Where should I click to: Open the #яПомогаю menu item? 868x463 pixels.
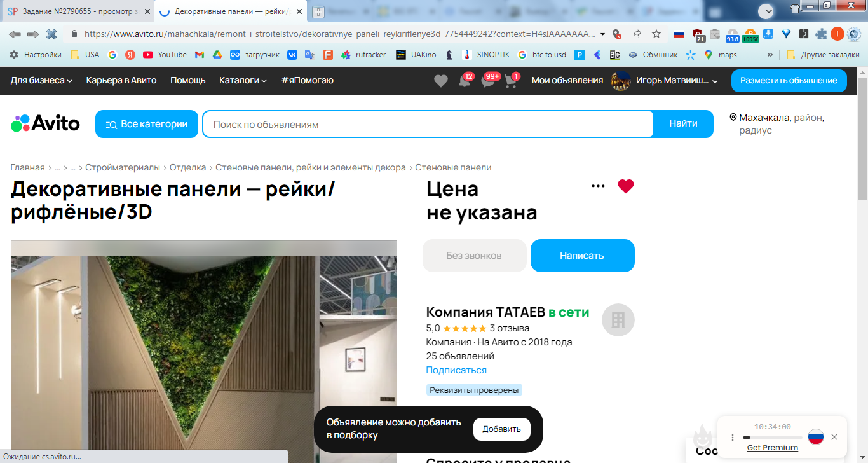click(x=307, y=81)
